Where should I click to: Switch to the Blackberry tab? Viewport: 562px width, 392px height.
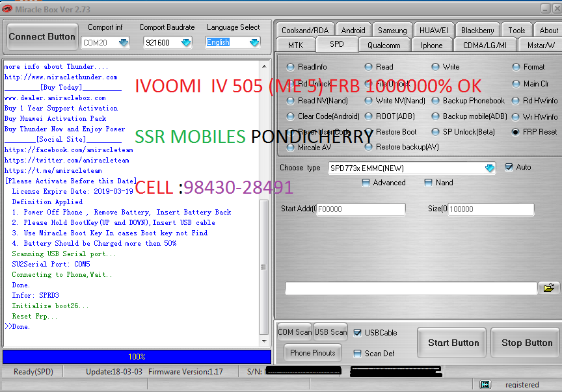coord(477,31)
